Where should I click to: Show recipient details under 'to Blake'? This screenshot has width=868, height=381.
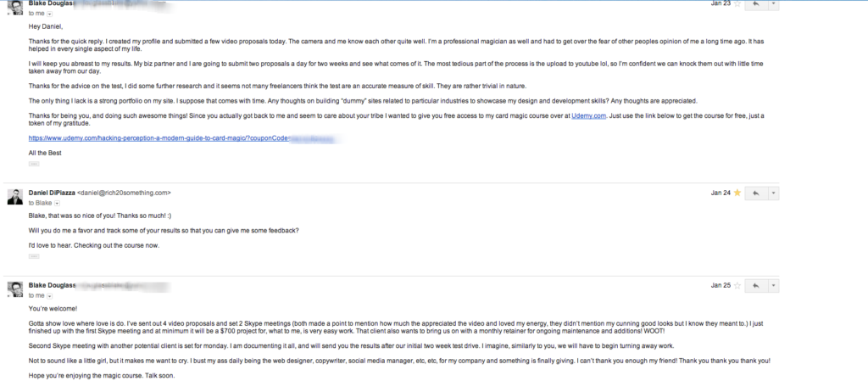pyautogui.click(x=55, y=204)
